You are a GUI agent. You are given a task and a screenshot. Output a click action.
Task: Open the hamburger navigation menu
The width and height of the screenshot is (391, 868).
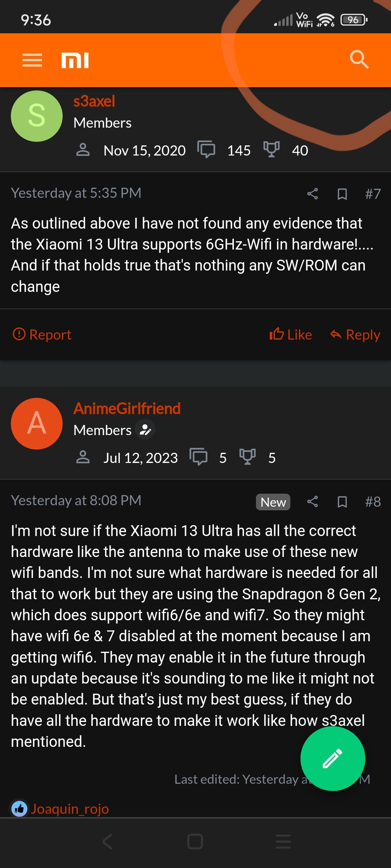coord(32,60)
